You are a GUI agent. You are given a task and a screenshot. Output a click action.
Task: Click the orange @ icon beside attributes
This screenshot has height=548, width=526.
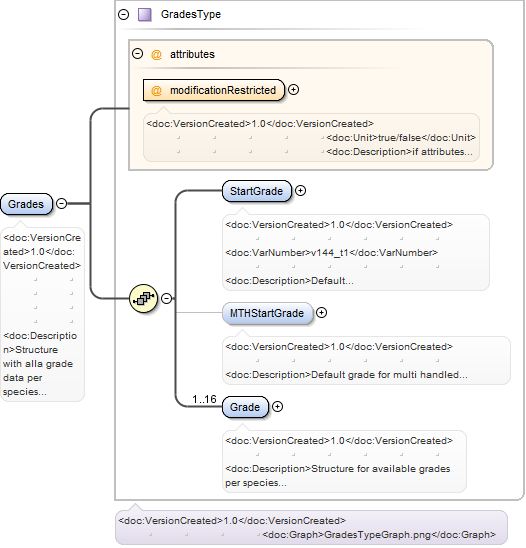tap(156, 55)
